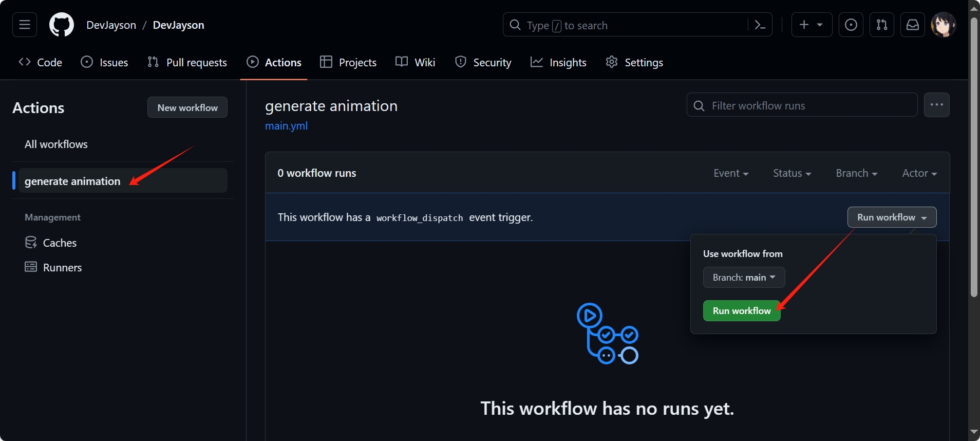Click the scrollbar down arrow
The width and height of the screenshot is (980, 441).
click(x=974, y=432)
